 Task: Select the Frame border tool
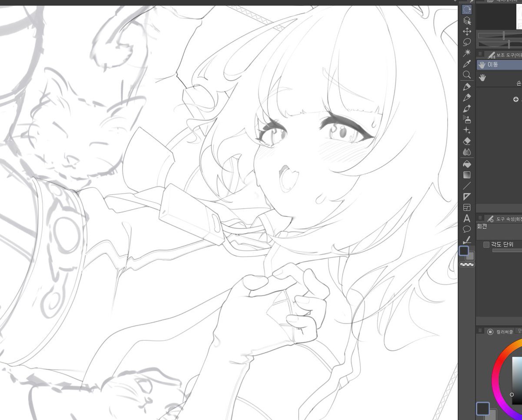(x=467, y=207)
